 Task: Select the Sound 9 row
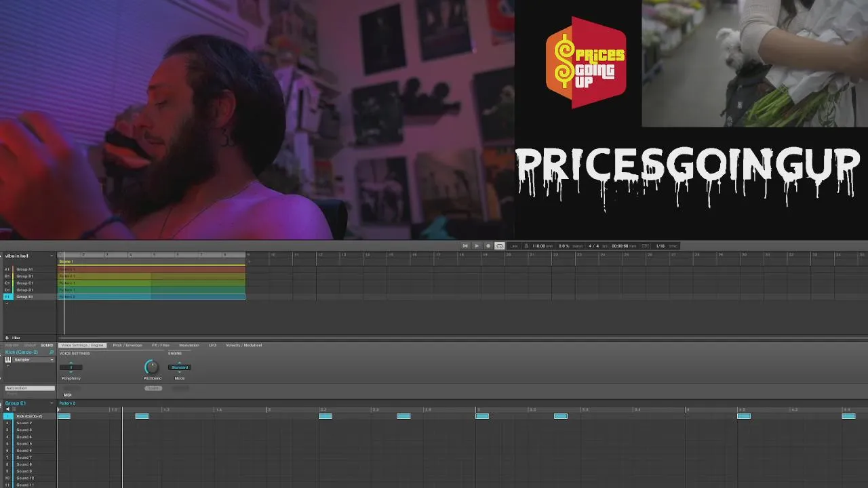click(x=28, y=471)
